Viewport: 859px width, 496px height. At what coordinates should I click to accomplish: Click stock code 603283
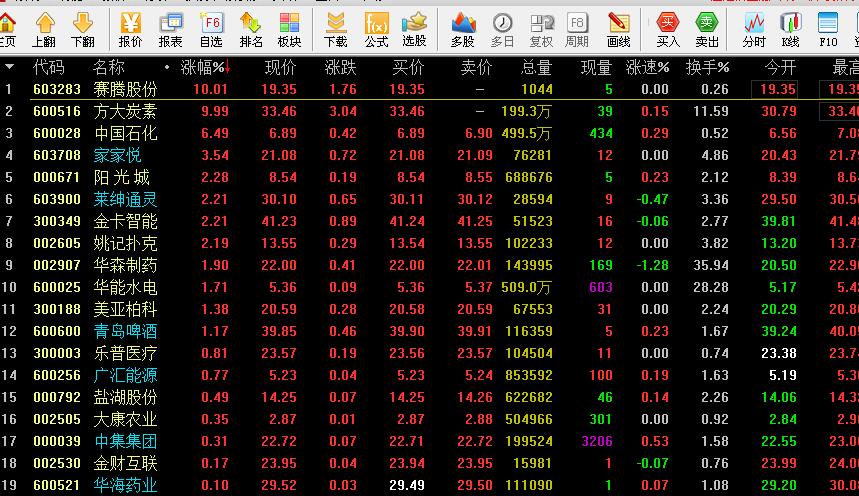tap(57, 89)
